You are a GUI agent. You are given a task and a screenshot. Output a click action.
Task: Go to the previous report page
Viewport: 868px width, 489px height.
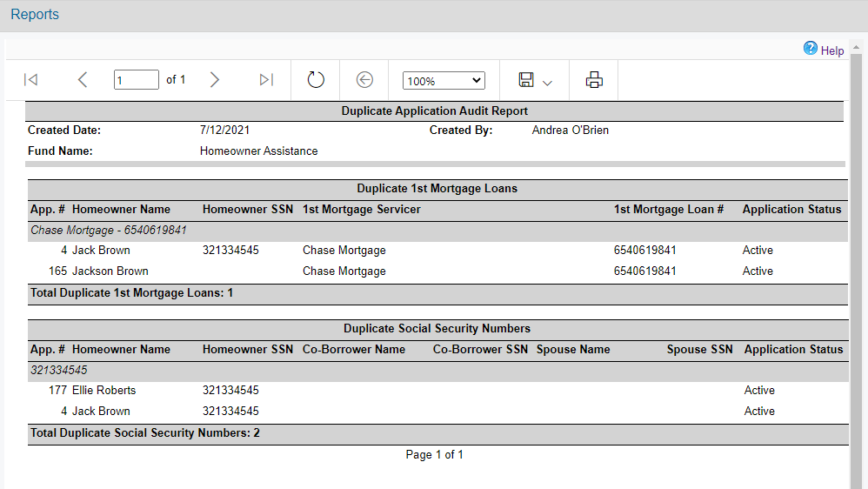click(83, 80)
